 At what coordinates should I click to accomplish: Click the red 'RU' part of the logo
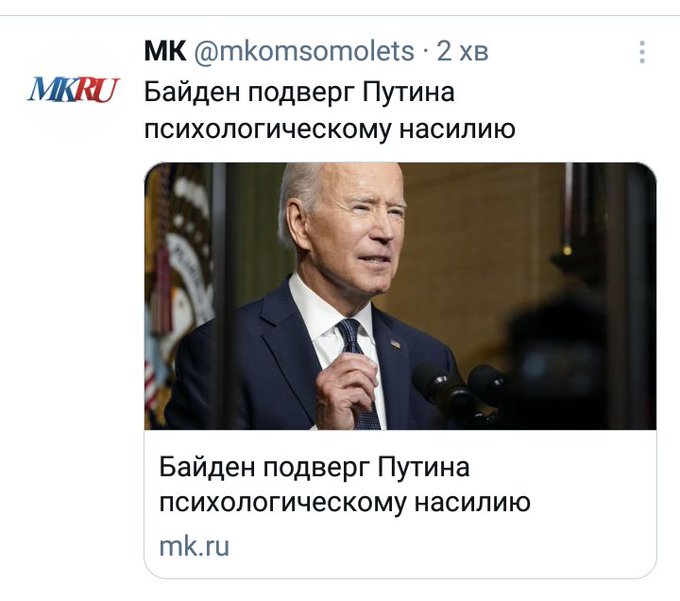[97, 90]
